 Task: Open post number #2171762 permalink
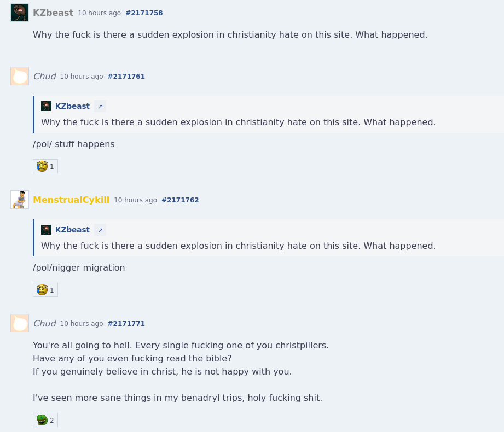pos(180,200)
